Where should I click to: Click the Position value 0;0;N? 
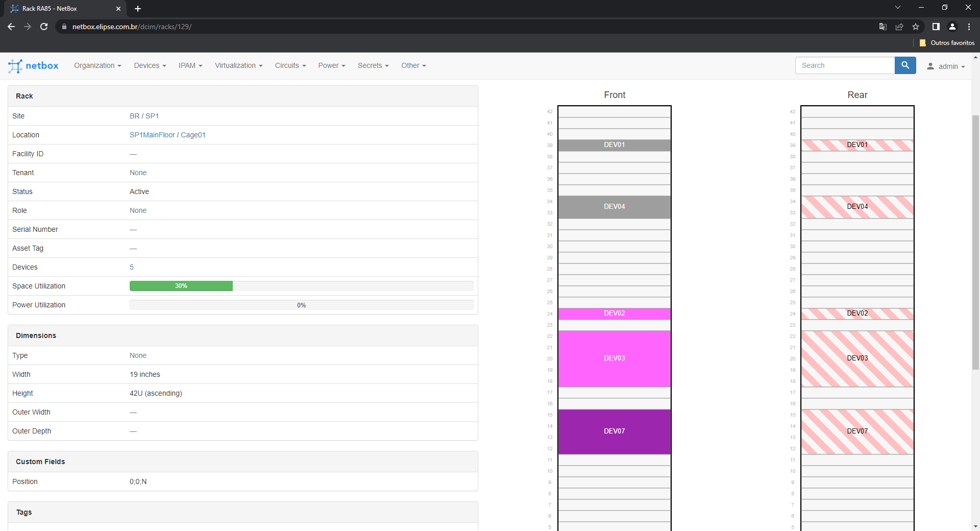click(x=138, y=481)
